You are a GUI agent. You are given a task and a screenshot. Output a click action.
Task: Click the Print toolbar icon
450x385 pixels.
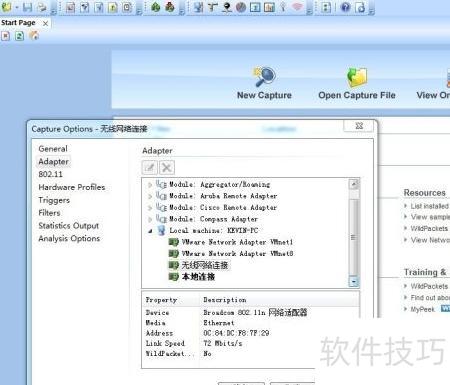click(x=42, y=7)
